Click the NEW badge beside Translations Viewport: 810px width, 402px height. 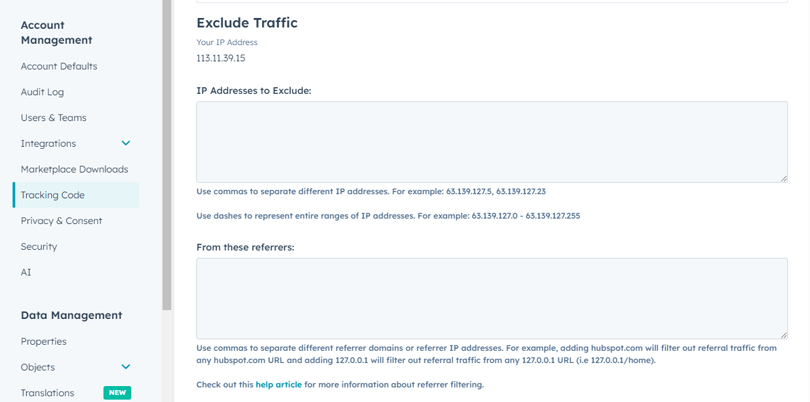click(117, 393)
